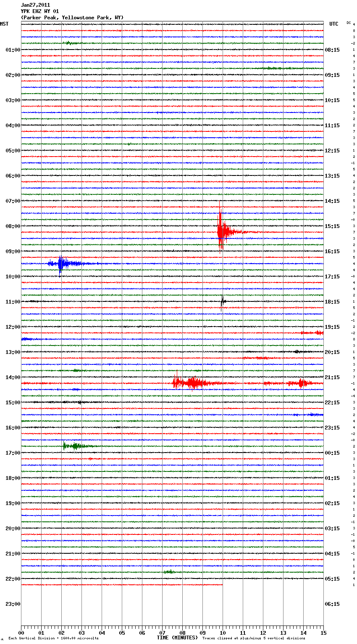This screenshot has width=357, height=644.
Task: Click the small green event before 22:00 MST
Action: 169,572
